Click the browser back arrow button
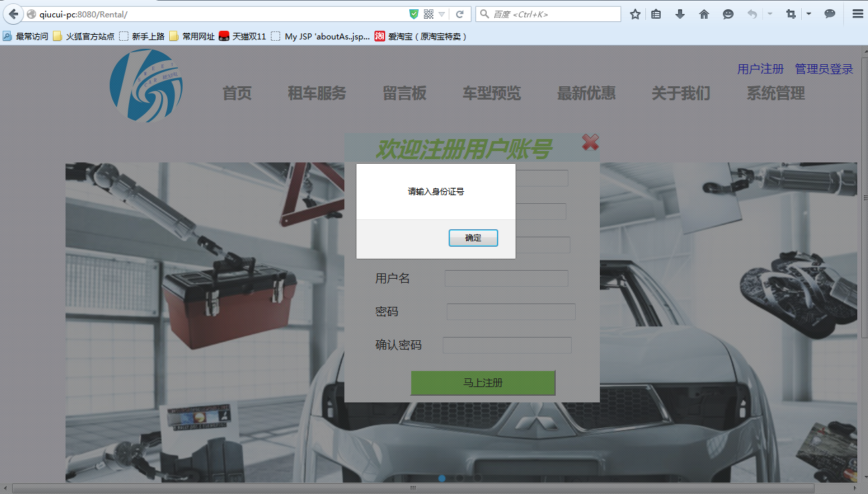Screen dimensions: 868x494 (x=13, y=14)
